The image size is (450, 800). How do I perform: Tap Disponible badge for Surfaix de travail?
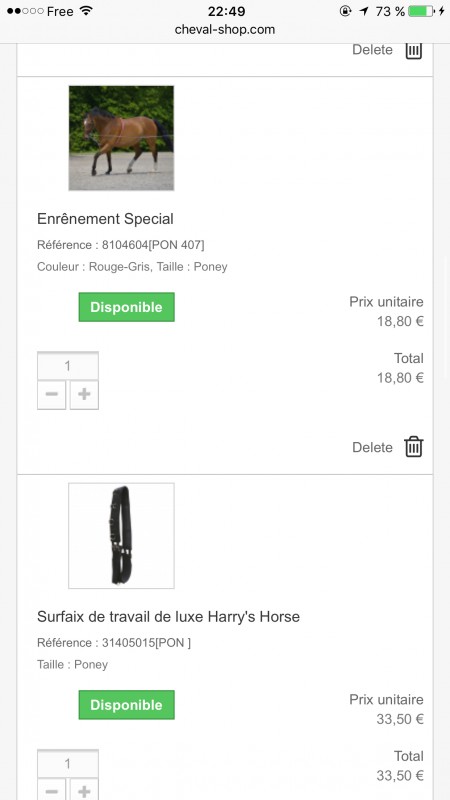[127, 705]
